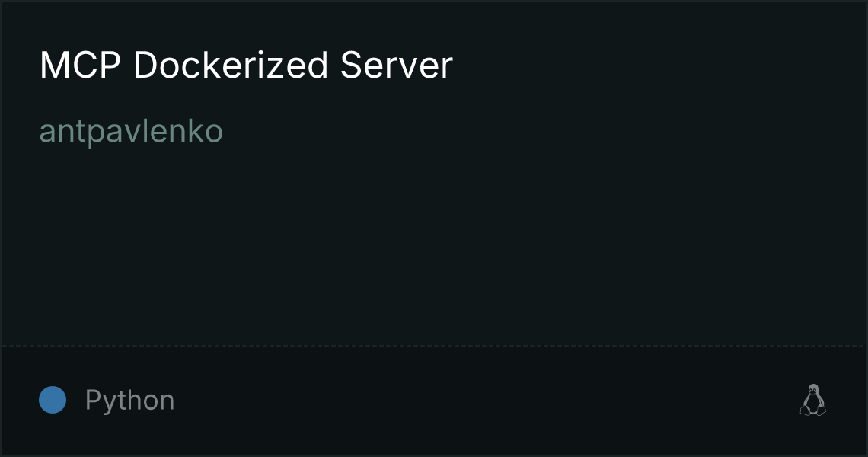Select the word "Dockerized" in the title
868x457 pixels.
(x=231, y=65)
